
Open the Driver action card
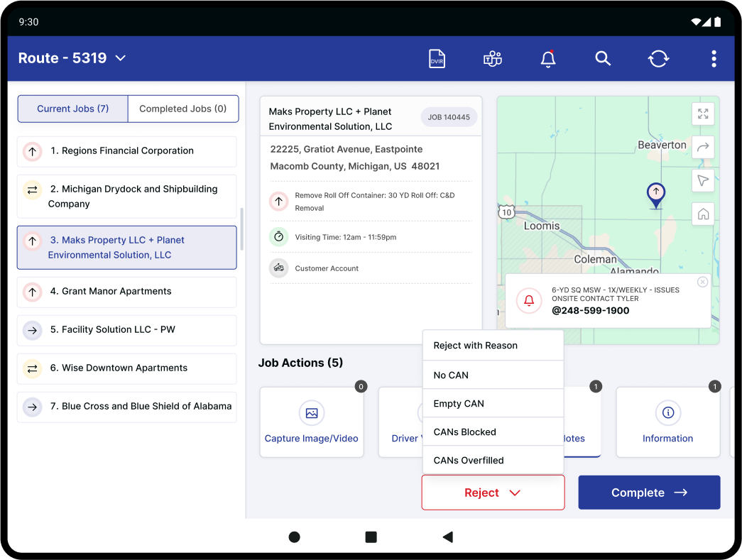click(x=400, y=422)
